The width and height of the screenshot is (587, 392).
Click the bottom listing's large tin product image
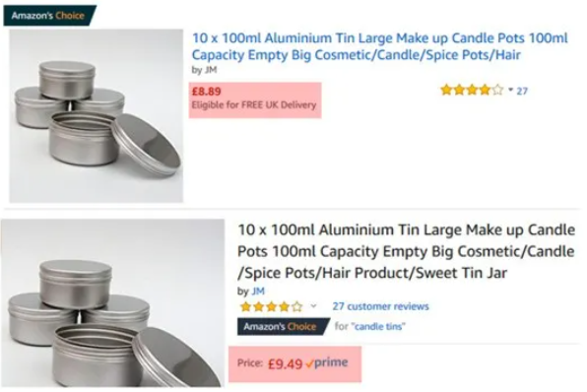coord(112,303)
